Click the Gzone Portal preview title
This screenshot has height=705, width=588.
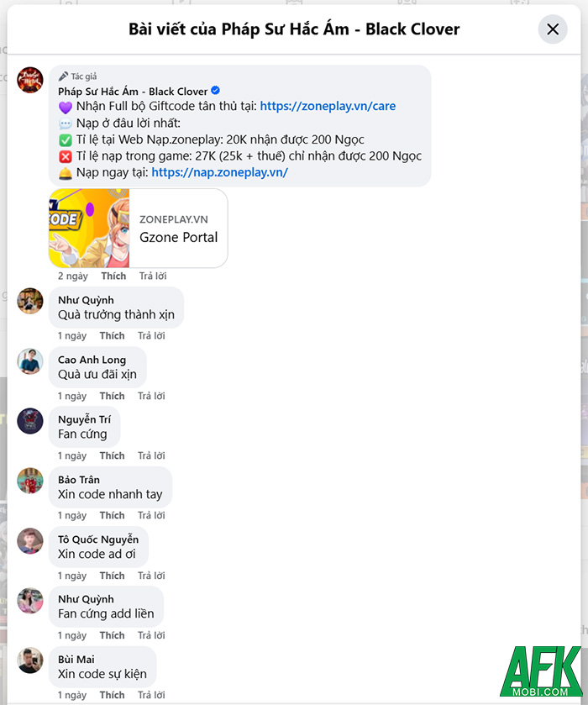pos(178,237)
